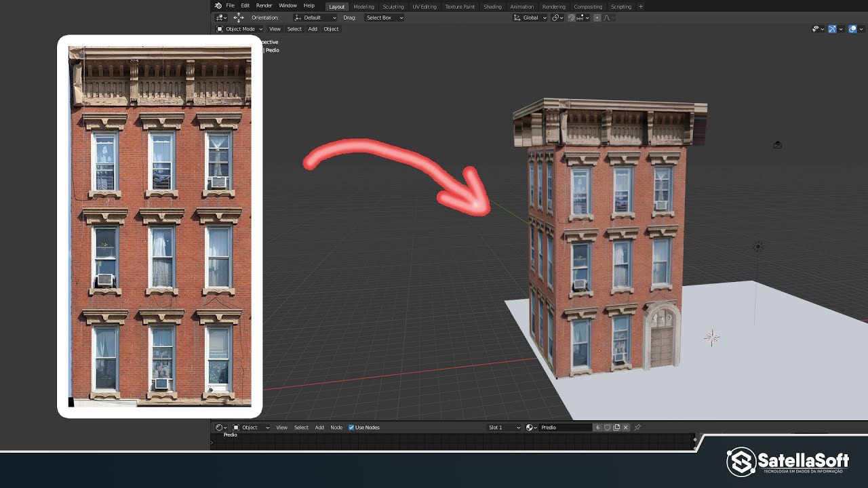Click the building facade reference image
This screenshot has width=868, height=488.
[160, 226]
